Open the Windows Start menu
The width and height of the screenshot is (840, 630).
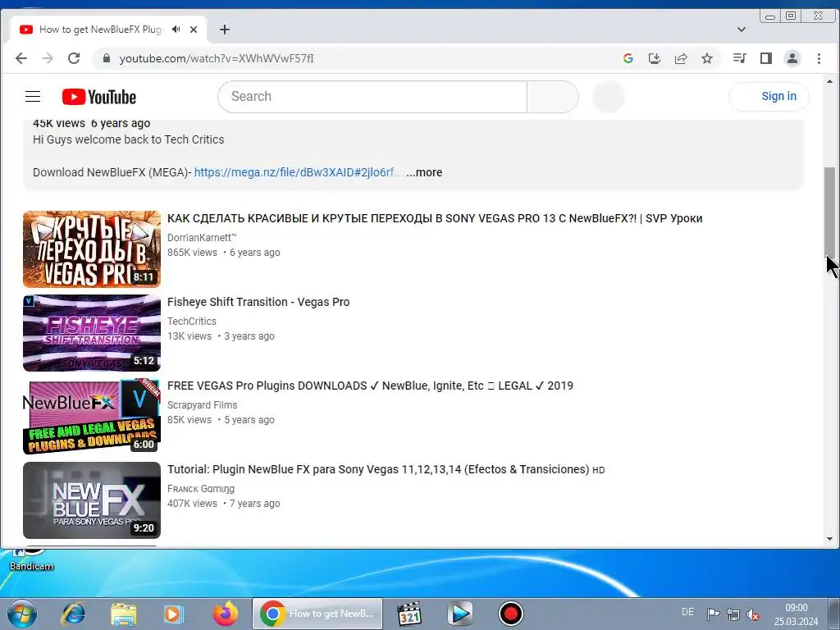coord(21,614)
